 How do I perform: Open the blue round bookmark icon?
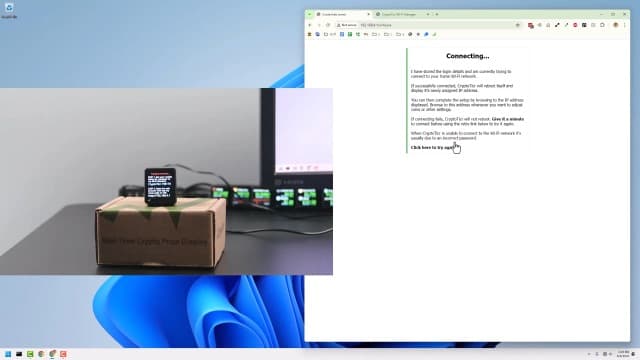[x=426, y=34]
